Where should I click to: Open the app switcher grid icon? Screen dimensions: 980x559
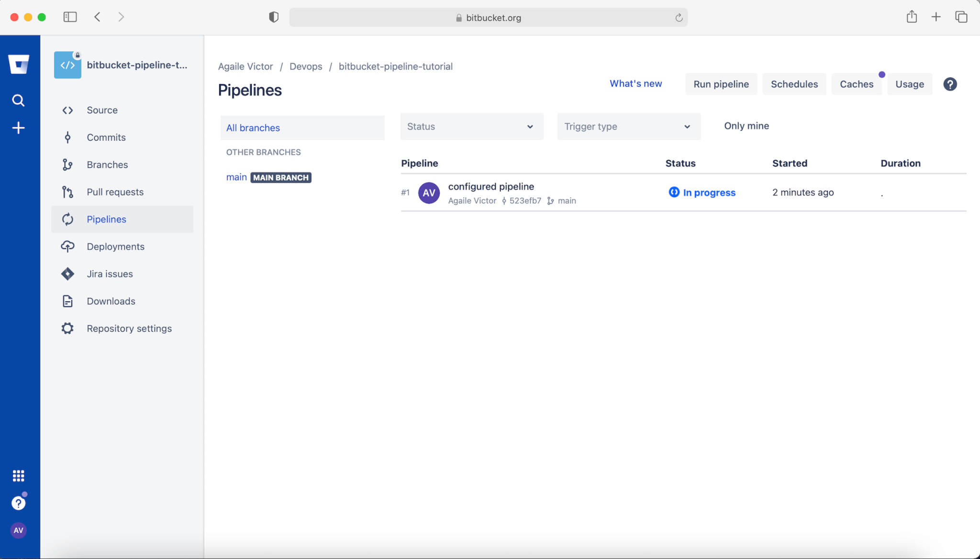click(x=18, y=476)
